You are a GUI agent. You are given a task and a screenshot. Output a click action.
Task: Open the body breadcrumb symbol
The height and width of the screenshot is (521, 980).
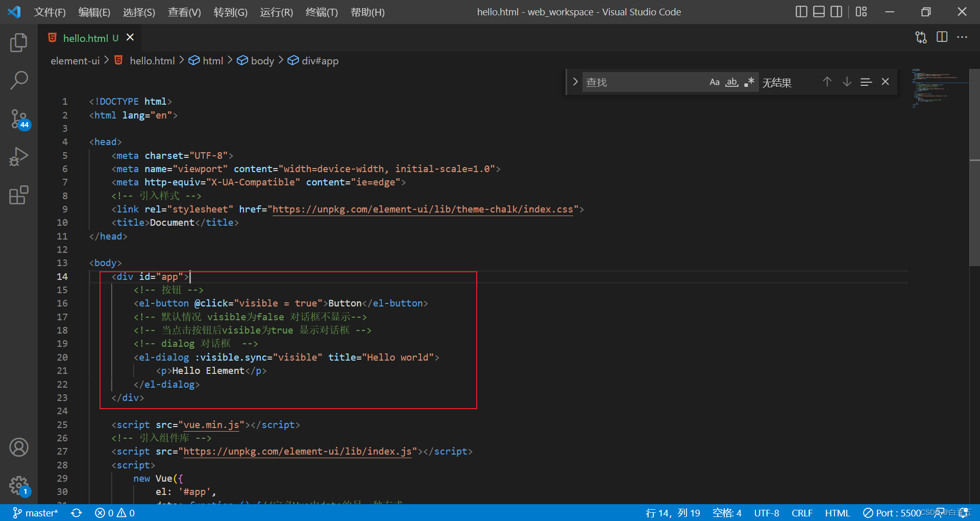click(x=256, y=61)
